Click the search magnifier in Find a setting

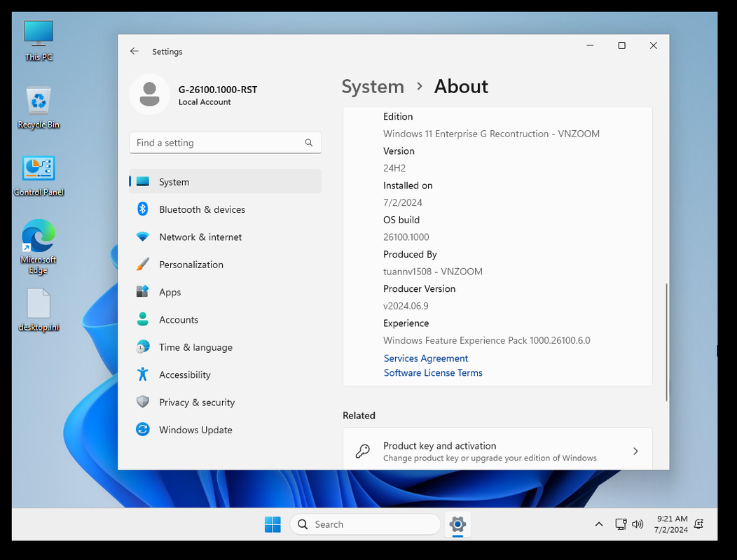[309, 143]
